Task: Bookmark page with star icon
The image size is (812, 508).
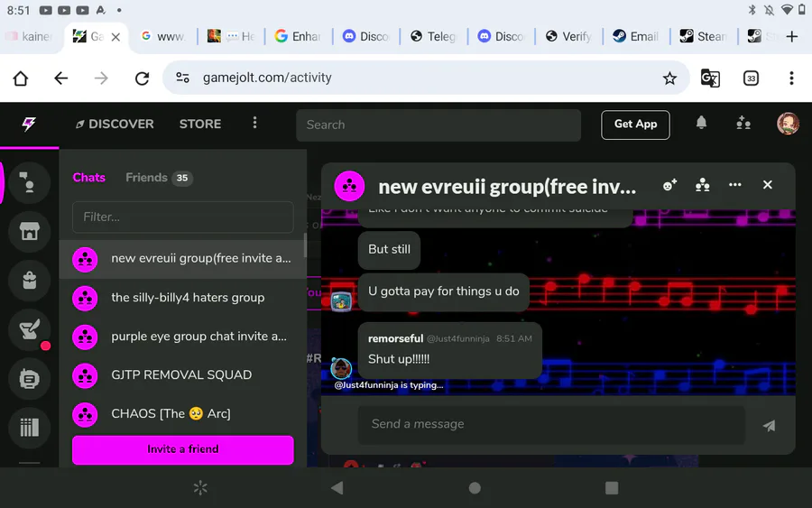Action: (669, 79)
